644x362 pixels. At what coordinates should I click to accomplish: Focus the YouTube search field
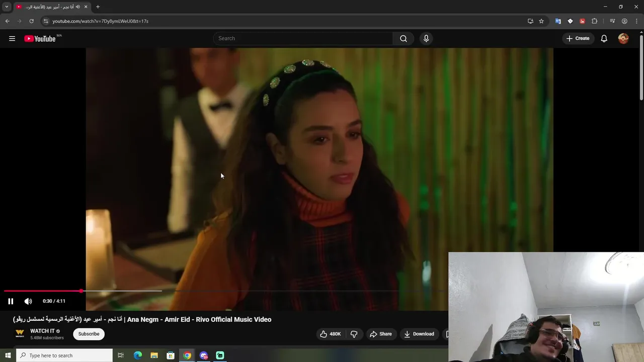pos(303,38)
